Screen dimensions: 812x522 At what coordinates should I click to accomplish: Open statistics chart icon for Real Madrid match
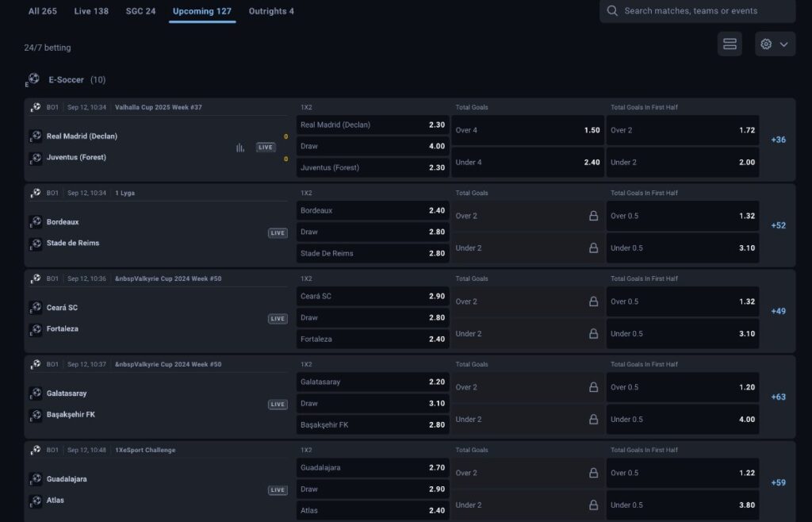240,148
